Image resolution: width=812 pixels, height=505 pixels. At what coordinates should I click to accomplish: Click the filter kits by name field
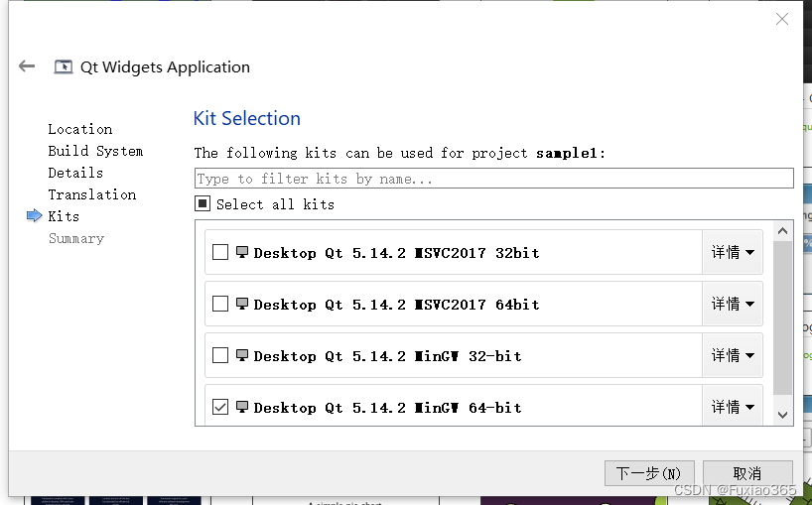(494, 179)
